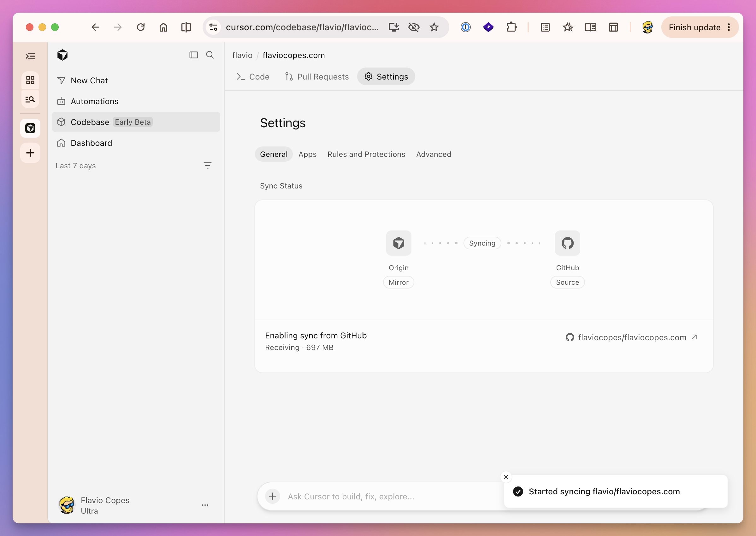Click flavio in the breadcrumb
Screen dimensions: 756x536
coord(242,55)
